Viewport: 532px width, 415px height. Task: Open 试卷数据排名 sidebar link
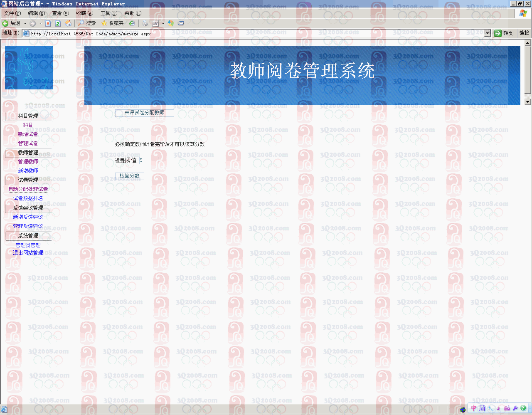pos(28,198)
